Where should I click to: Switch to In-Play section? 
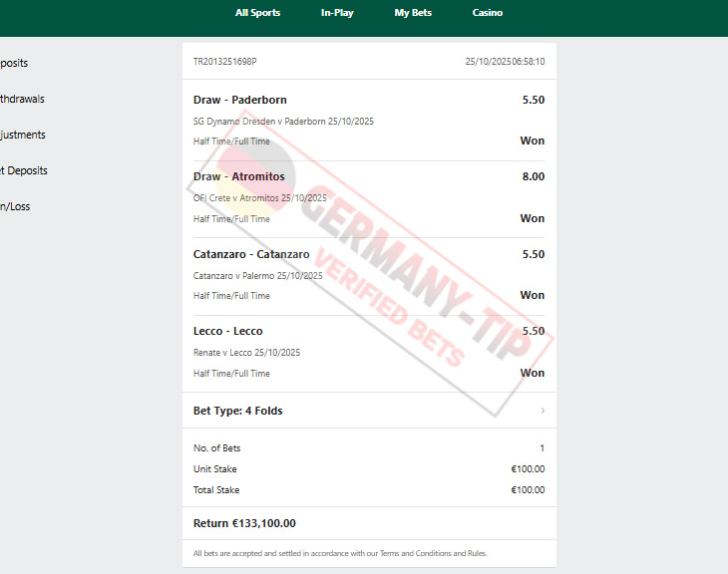coord(337,13)
